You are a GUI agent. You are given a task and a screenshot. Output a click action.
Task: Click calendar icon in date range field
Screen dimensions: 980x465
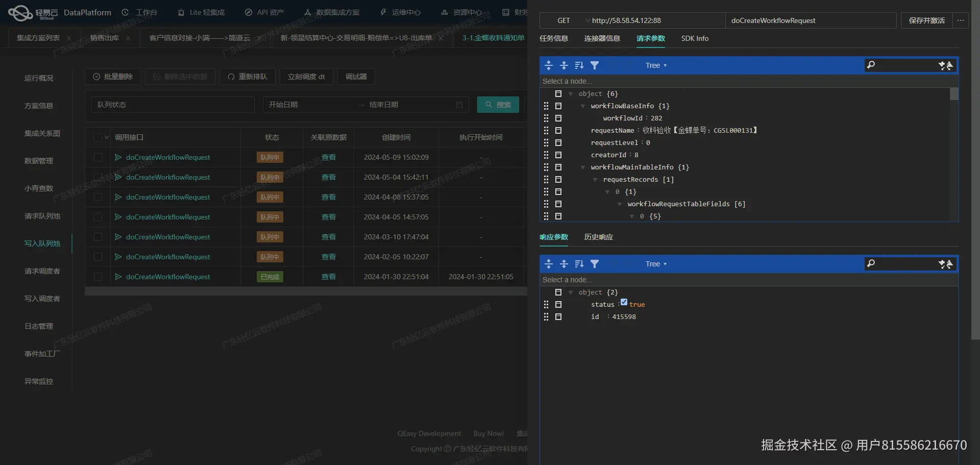(x=459, y=105)
